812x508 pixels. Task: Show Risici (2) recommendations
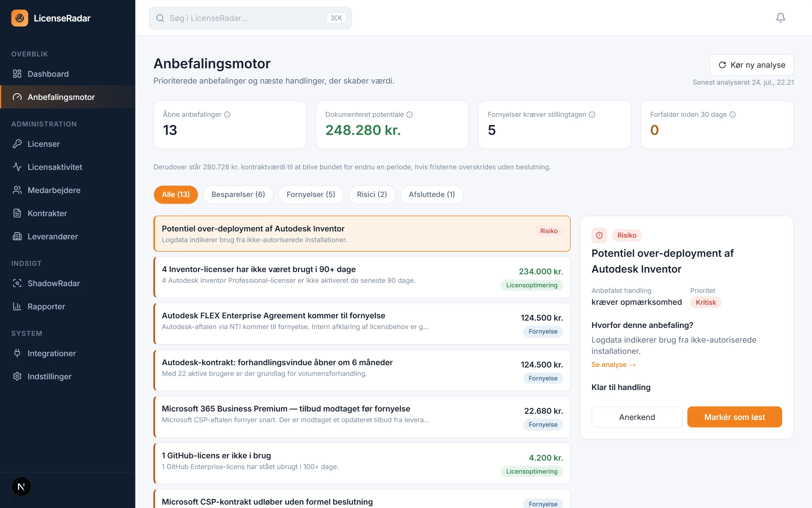pos(372,194)
